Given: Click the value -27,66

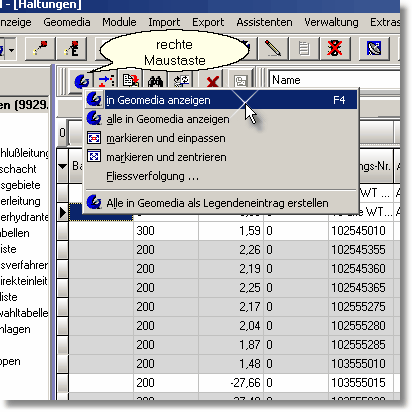Looking at the screenshot, I should pos(231,383).
